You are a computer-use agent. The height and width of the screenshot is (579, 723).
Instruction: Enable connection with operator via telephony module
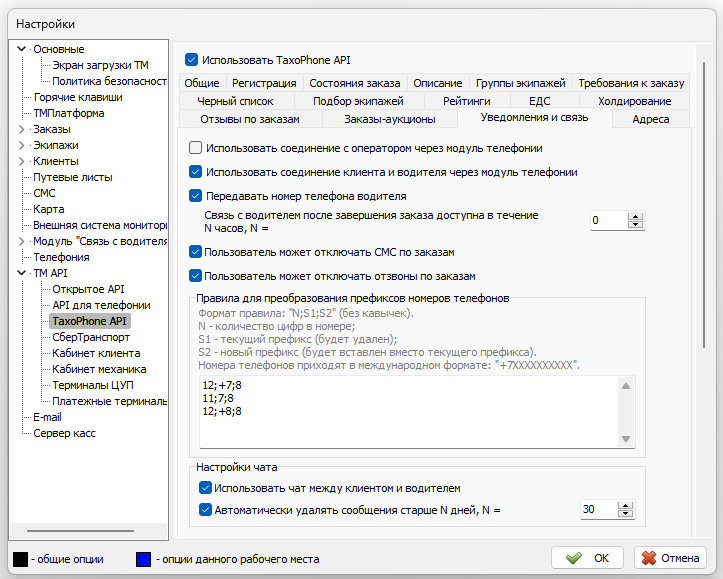(196, 148)
